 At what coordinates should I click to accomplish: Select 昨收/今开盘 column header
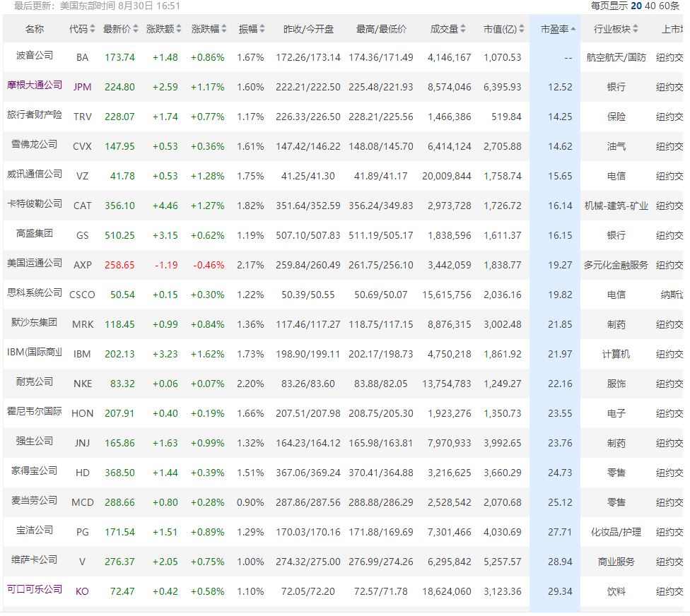tap(308, 29)
